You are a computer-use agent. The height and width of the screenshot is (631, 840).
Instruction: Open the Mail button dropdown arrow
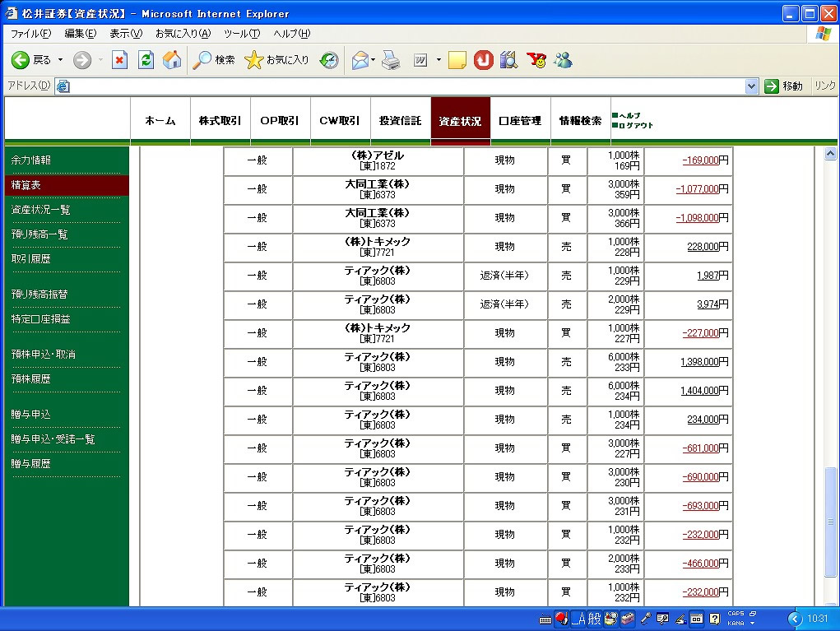(x=374, y=60)
